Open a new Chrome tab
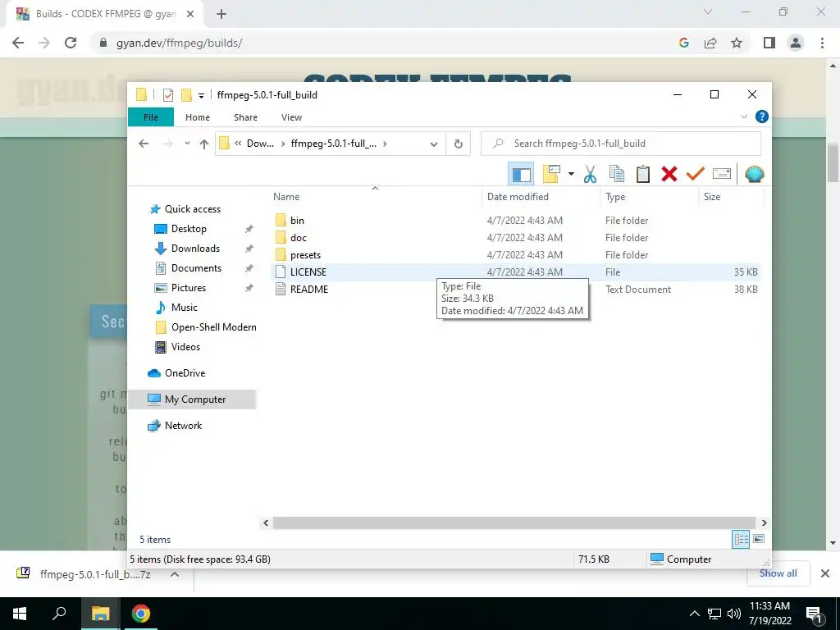Screen dimensions: 840x630 coord(221,14)
